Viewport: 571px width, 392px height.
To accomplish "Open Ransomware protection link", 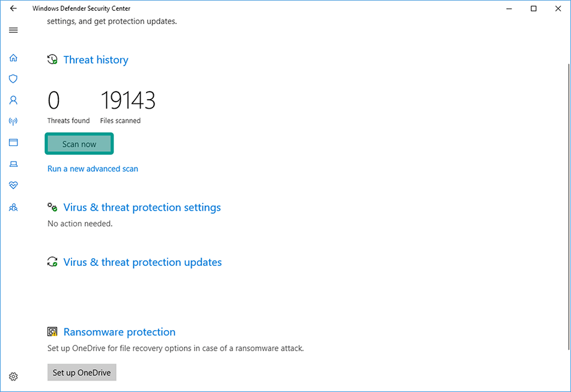I will click(x=120, y=332).
